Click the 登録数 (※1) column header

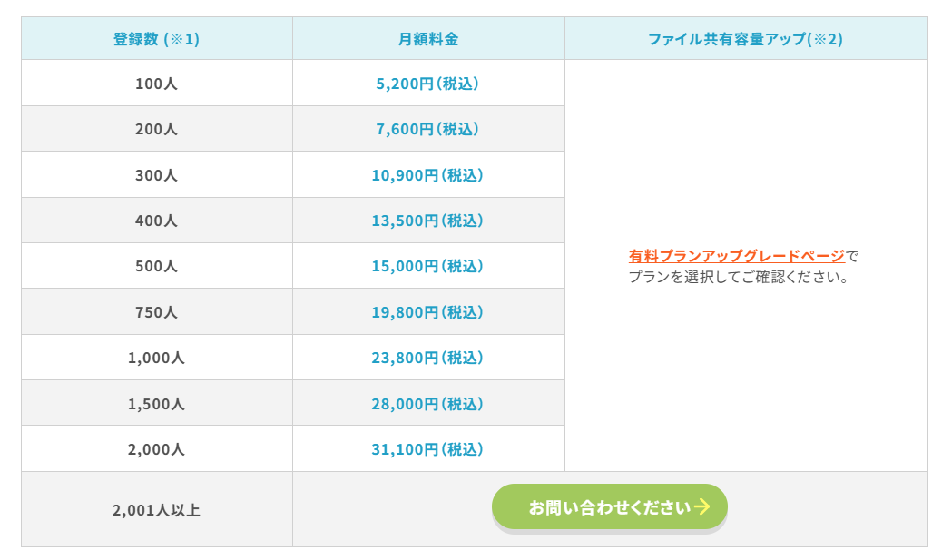point(156,39)
